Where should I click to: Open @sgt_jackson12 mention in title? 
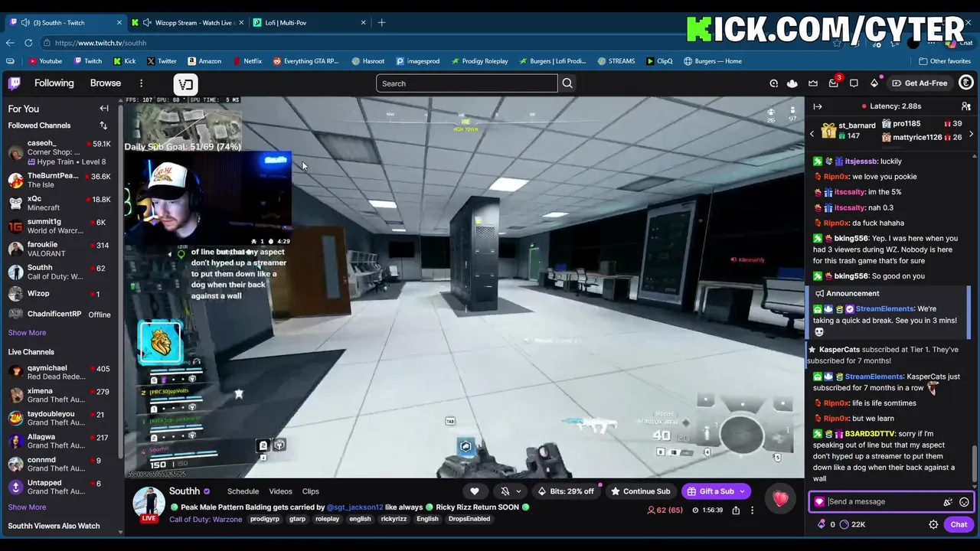(x=354, y=507)
